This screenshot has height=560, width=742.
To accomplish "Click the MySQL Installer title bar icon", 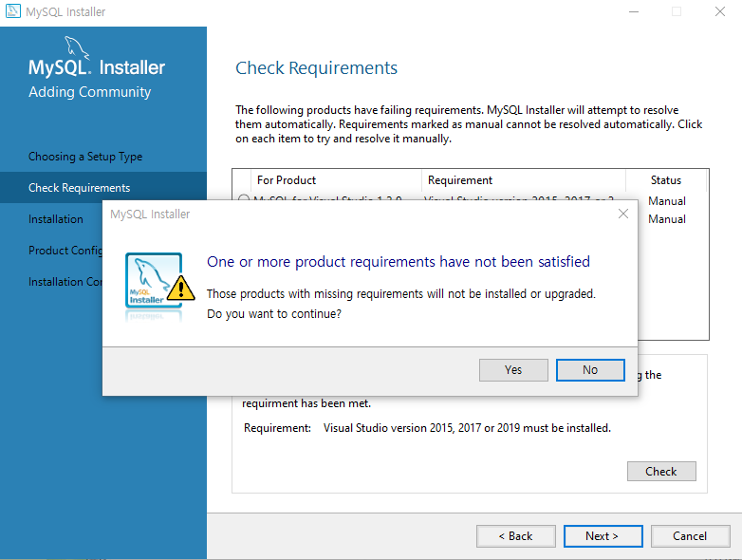I will pyautogui.click(x=12, y=11).
